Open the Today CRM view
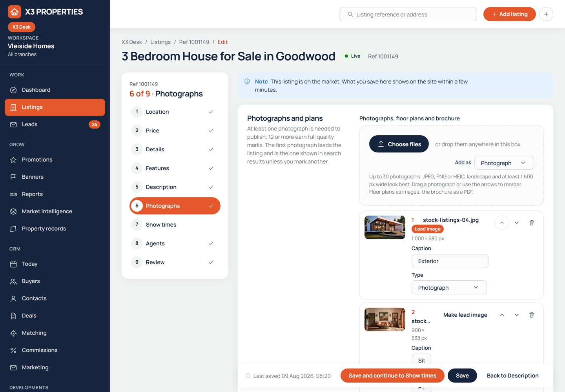 [x=55, y=264]
